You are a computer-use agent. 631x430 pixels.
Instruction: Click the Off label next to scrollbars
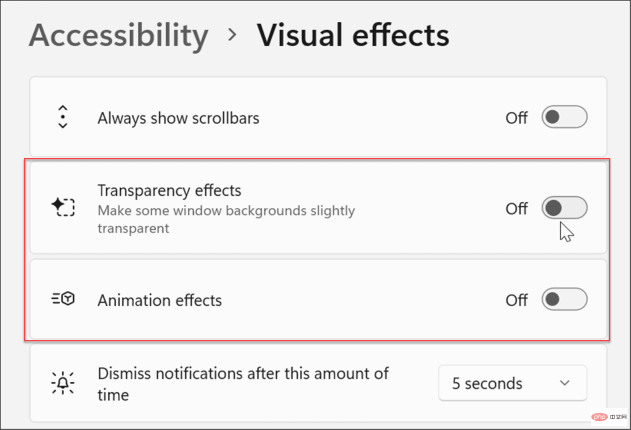pyautogui.click(x=516, y=118)
